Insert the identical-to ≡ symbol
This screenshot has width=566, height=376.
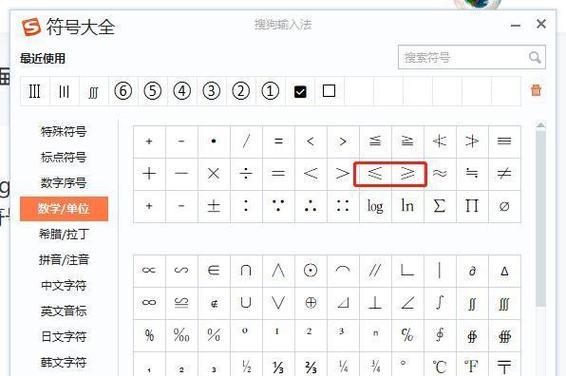coord(504,141)
